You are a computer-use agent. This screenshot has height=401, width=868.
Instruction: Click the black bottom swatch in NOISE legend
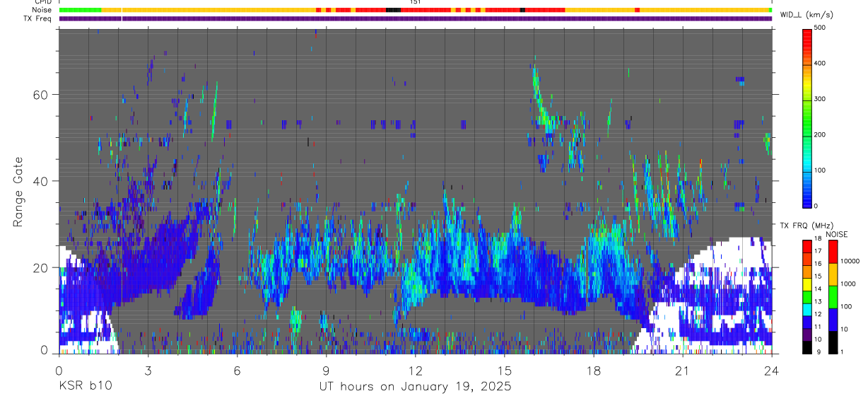(x=833, y=342)
